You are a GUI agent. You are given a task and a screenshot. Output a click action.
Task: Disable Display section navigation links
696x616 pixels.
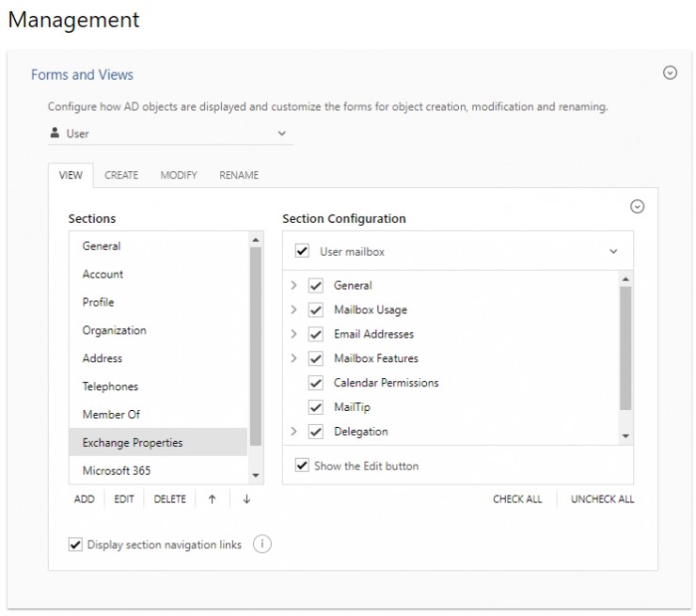(75, 545)
